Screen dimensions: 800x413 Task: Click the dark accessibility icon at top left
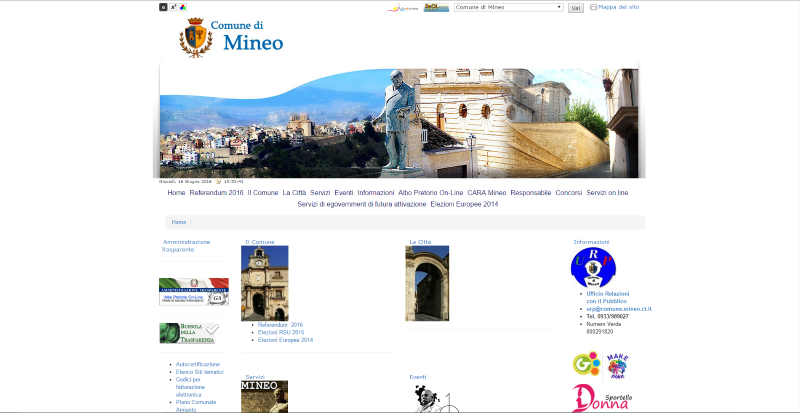click(163, 7)
